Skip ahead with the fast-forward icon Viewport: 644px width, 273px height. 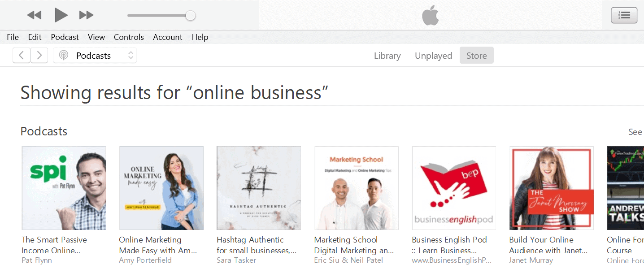(x=86, y=15)
